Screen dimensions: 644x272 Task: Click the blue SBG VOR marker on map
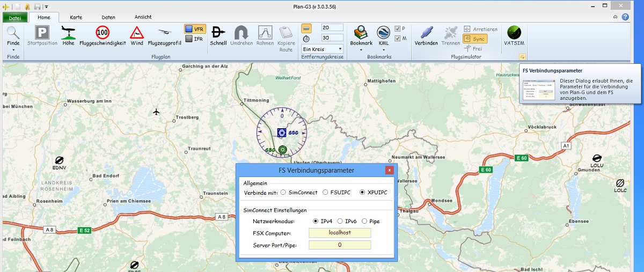click(x=282, y=132)
